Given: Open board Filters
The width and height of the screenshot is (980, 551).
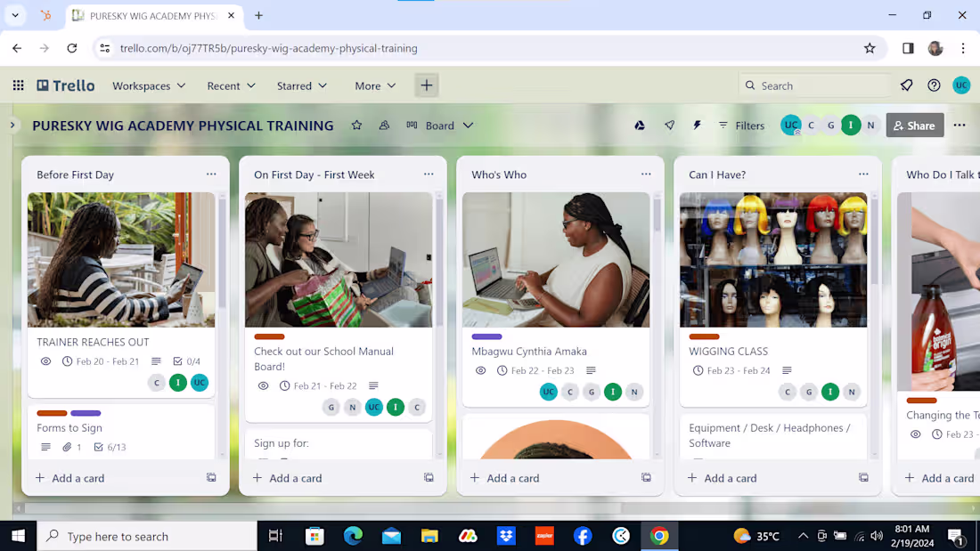Looking at the screenshot, I should coord(742,126).
